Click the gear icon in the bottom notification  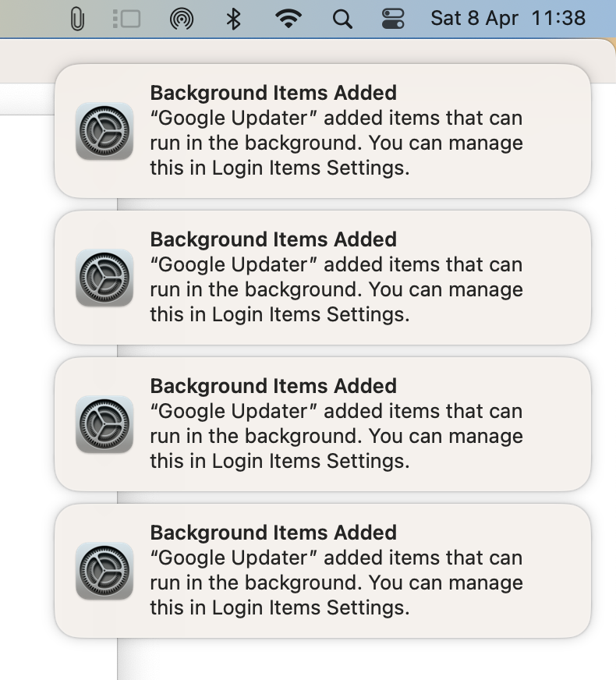(x=104, y=571)
